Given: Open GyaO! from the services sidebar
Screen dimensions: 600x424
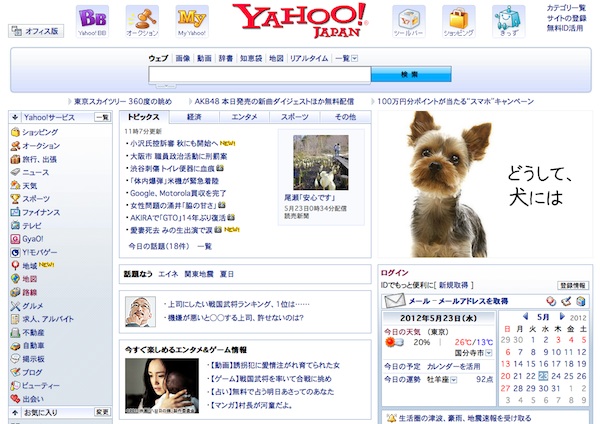Looking at the screenshot, I should coord(34,239).
